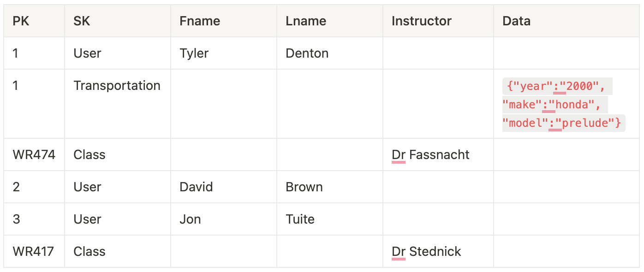Select the WR474 cell
644x272 pixels.
point(34,155)
